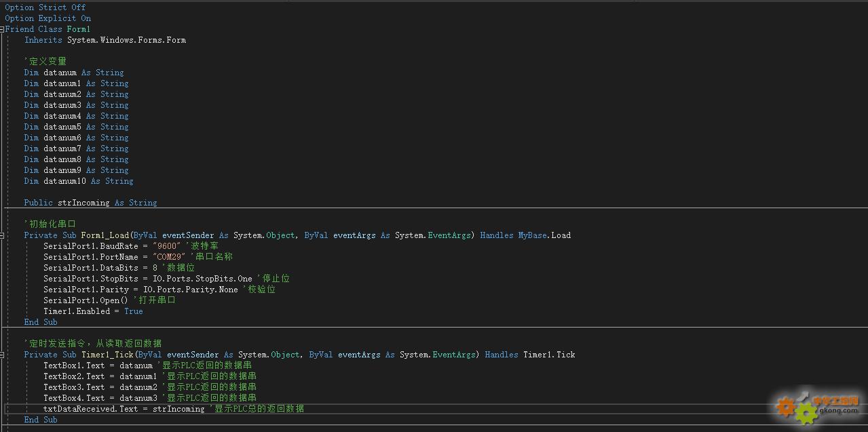The image size is (868, 432).
Task: Click the Dim datanum As String line
Action: point(74,73)
